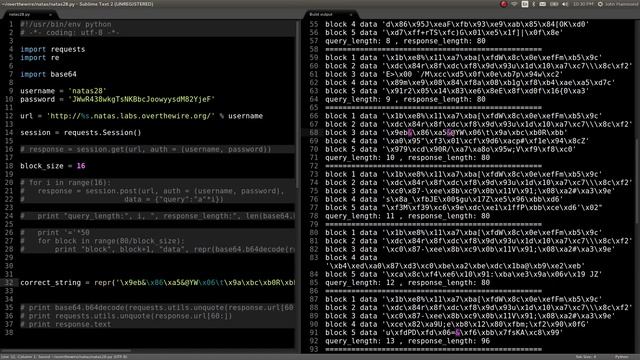Click 'session = requests.Session()' line
Screen dimensions: 640x360
tap(80, 133)
